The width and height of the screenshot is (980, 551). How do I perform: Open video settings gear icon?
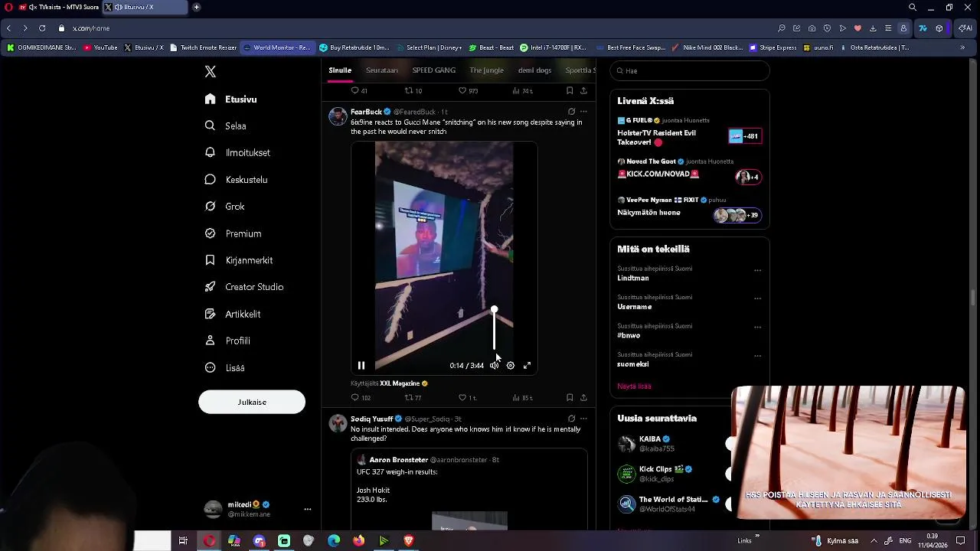tap(511, 366)
